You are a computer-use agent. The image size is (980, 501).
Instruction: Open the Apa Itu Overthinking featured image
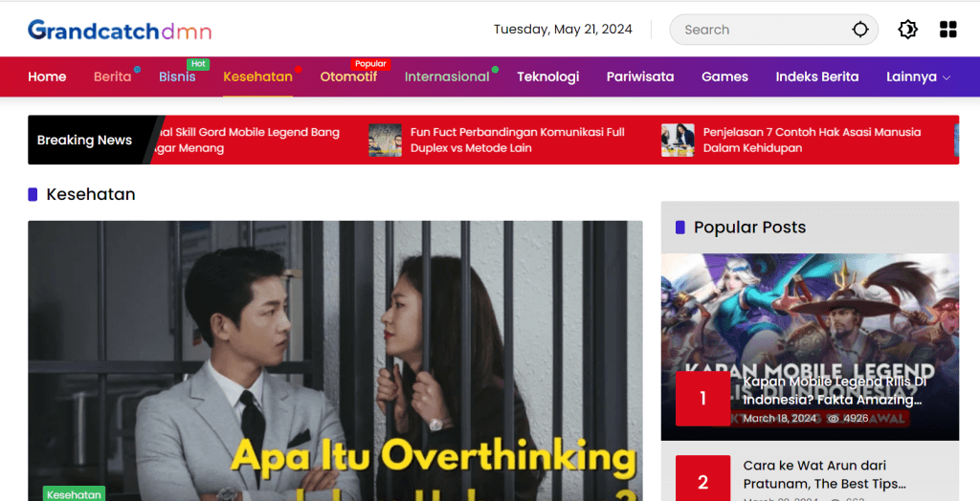pyautogui.click(x=335, y=360)
